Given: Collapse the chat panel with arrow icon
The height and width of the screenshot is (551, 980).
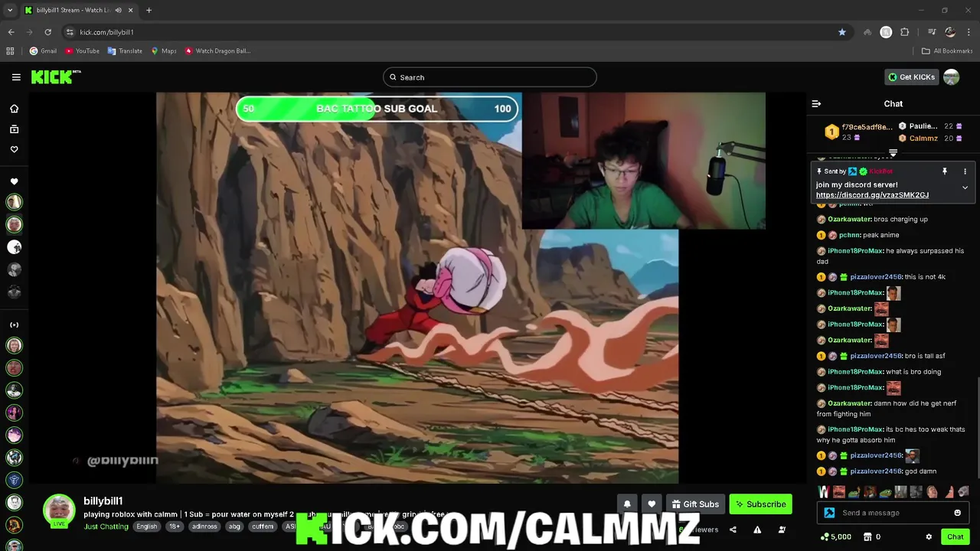Looking at the screenshot, I should (816, 104).
